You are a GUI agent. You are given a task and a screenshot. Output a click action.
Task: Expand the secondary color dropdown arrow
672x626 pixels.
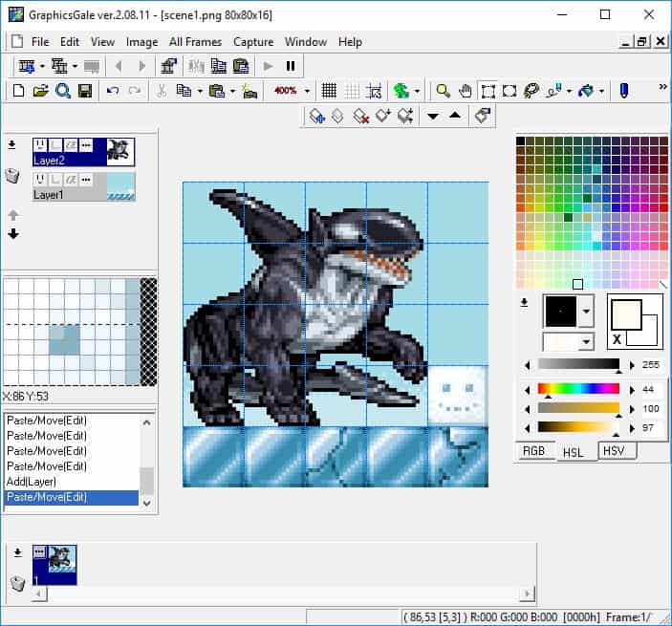click(x=586, y=342)
